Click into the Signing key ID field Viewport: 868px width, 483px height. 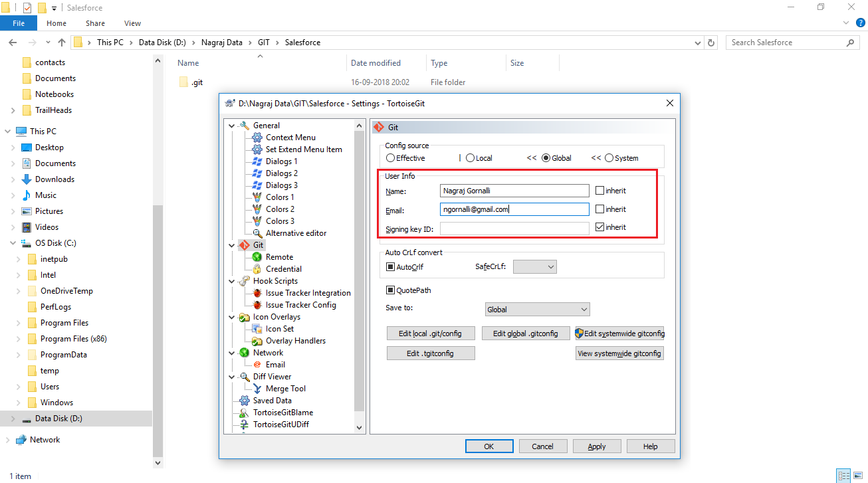click(514, 228)
